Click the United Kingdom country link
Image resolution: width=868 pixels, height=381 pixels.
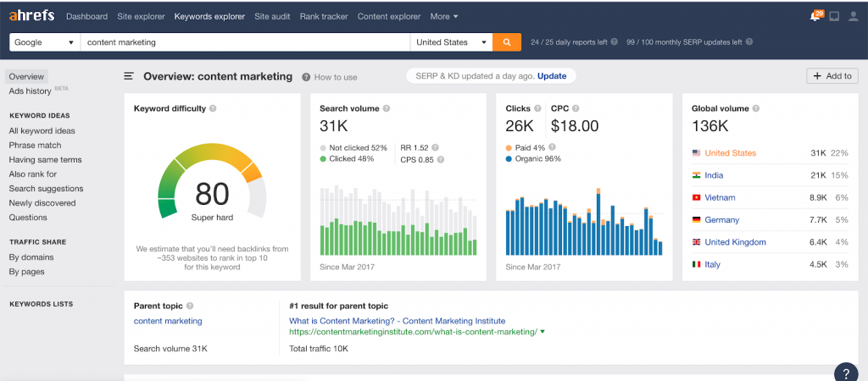(x=735, y=242)
